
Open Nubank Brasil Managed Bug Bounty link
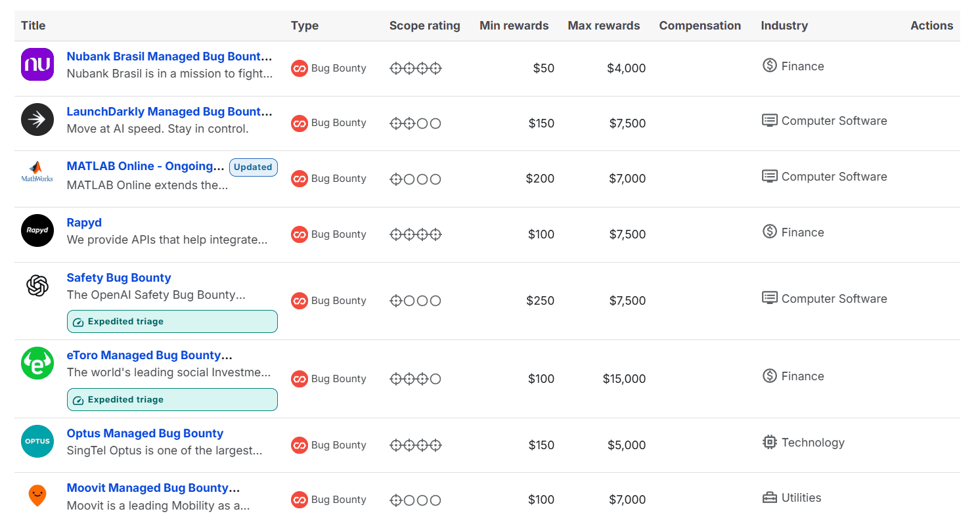169,56
